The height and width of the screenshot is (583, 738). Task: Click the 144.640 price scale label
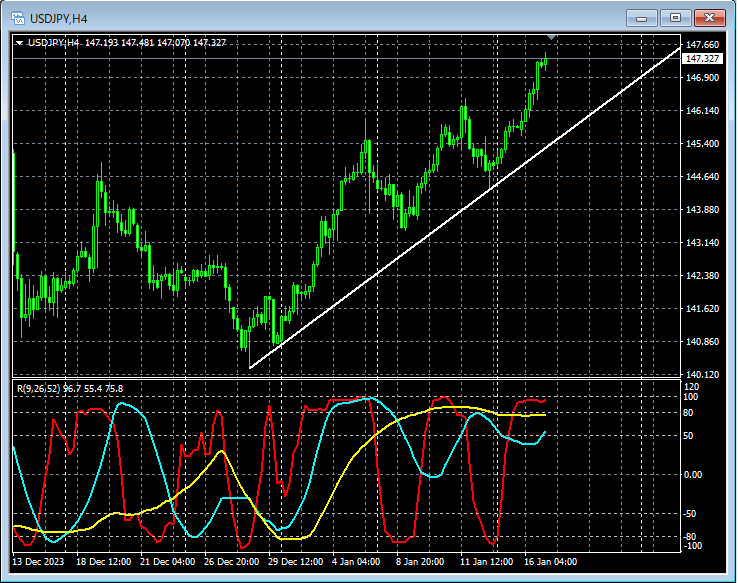[702, 176]
